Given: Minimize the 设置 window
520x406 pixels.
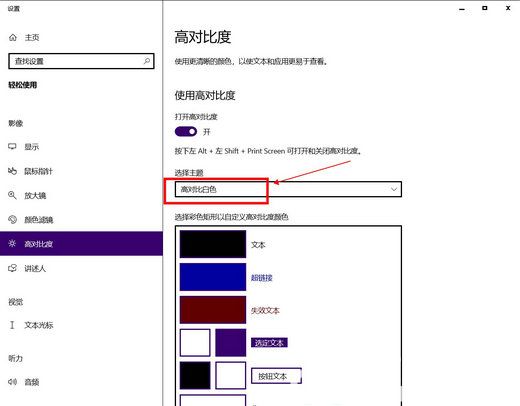Looking at the screenshot, I should (462, 9).
